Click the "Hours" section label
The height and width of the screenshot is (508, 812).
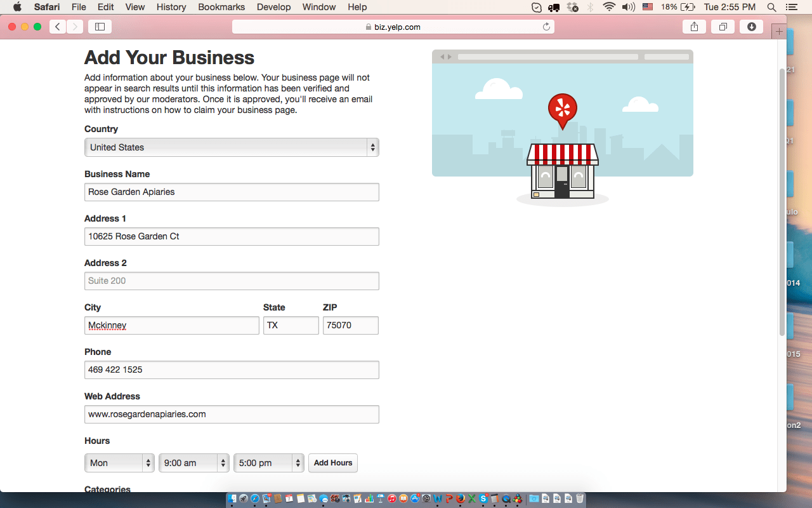(x=97, y=441)
